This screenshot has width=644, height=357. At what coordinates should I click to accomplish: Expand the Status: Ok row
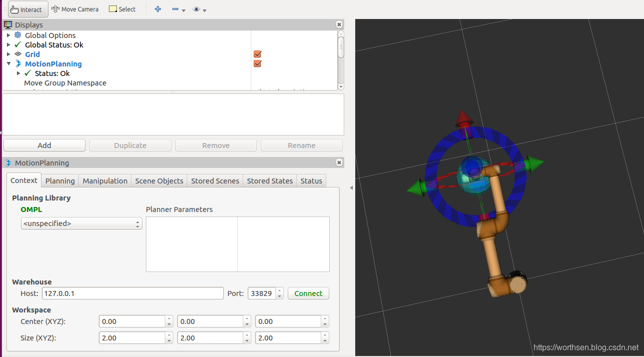(18, 73)
